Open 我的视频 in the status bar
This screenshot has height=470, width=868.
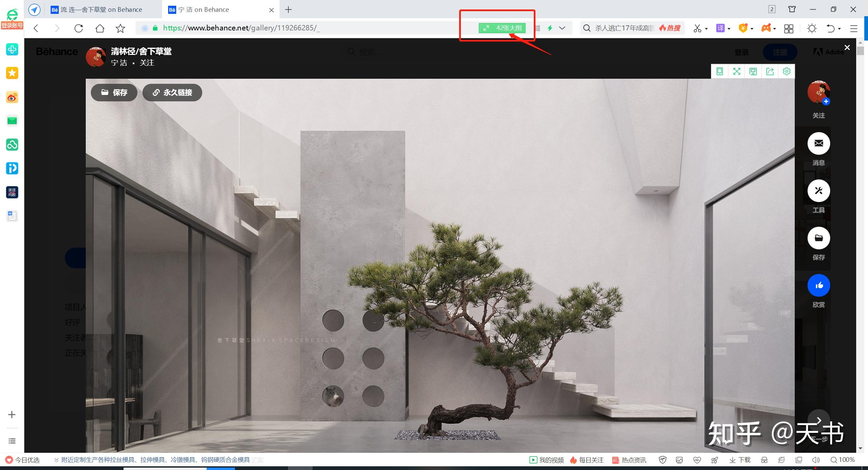point(547,460)
